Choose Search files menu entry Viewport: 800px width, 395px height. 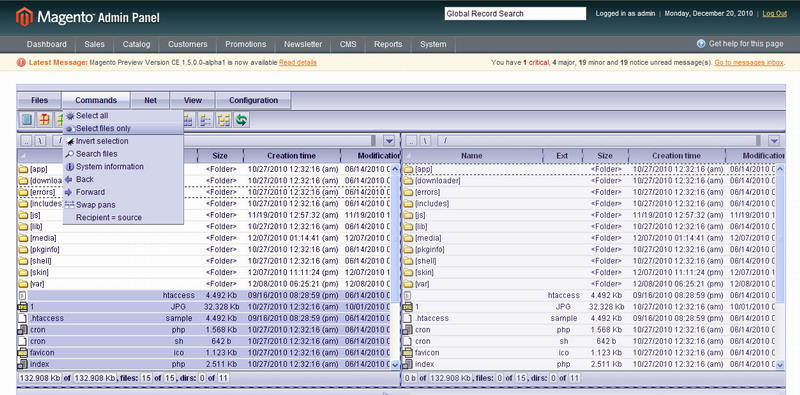point(123,154)
